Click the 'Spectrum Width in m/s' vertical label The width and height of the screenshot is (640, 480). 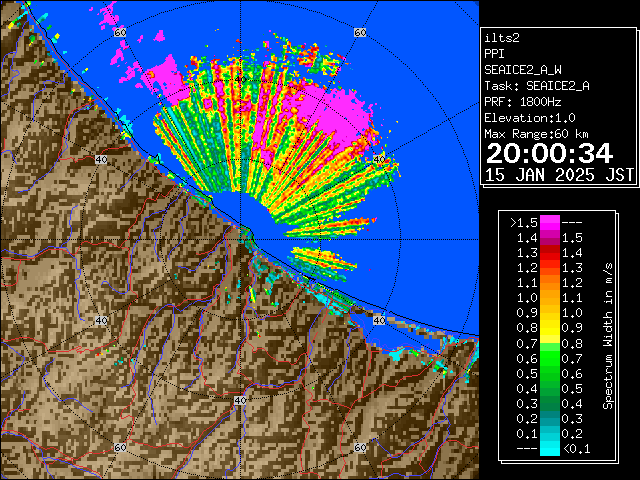tap(608, 336)
